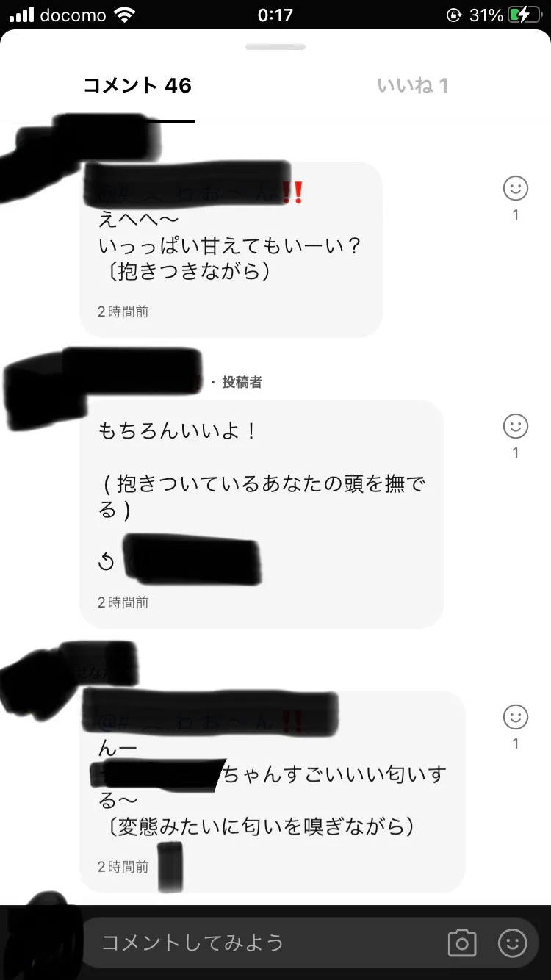Tap the first comment's 2時間前 timestamp
Image resolution: width=551 pixels, height=980 pixels.
[123, 311]
